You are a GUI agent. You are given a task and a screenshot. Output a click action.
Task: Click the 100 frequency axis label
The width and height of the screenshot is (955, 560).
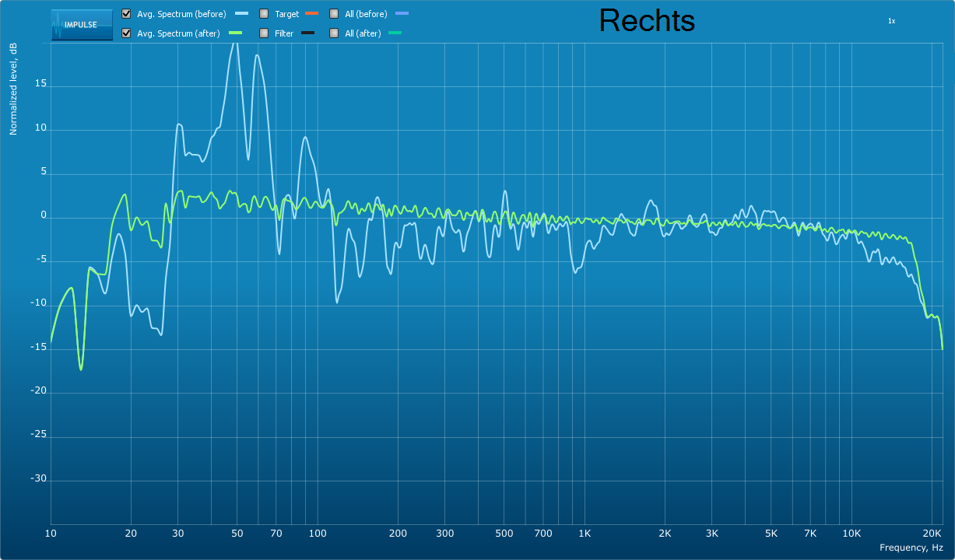pos(318,534)
